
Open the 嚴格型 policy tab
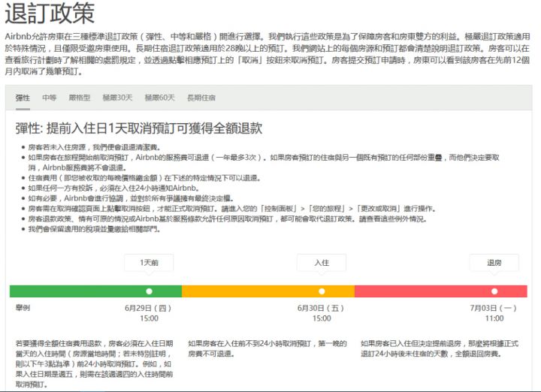pos(80,98)
